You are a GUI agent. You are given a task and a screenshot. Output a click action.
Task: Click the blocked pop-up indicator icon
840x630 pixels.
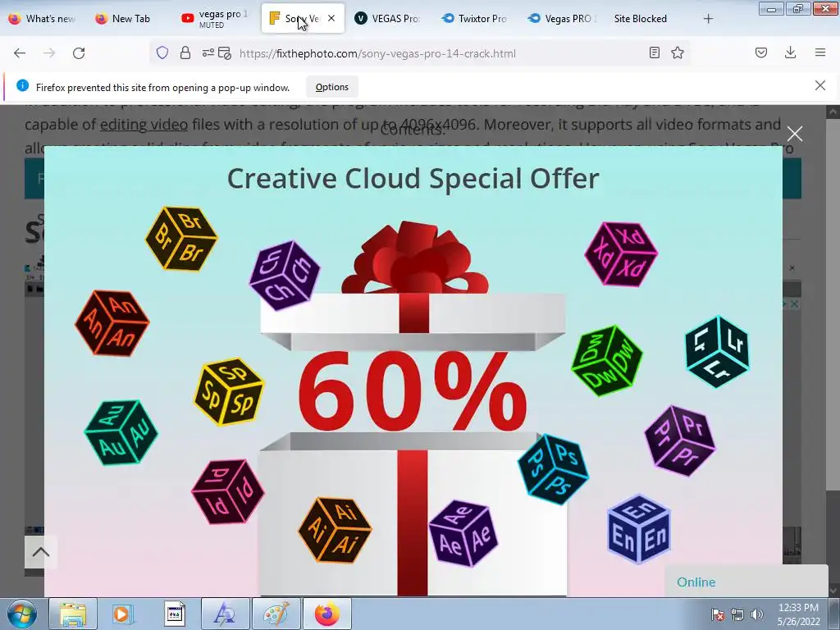click(x=225, y=53)
